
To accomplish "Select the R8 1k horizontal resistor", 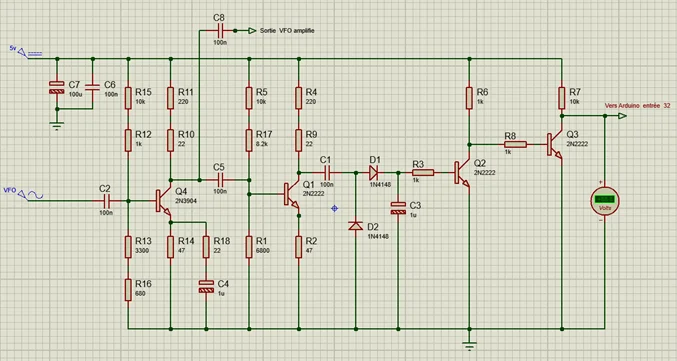I will tap(515, 144).
